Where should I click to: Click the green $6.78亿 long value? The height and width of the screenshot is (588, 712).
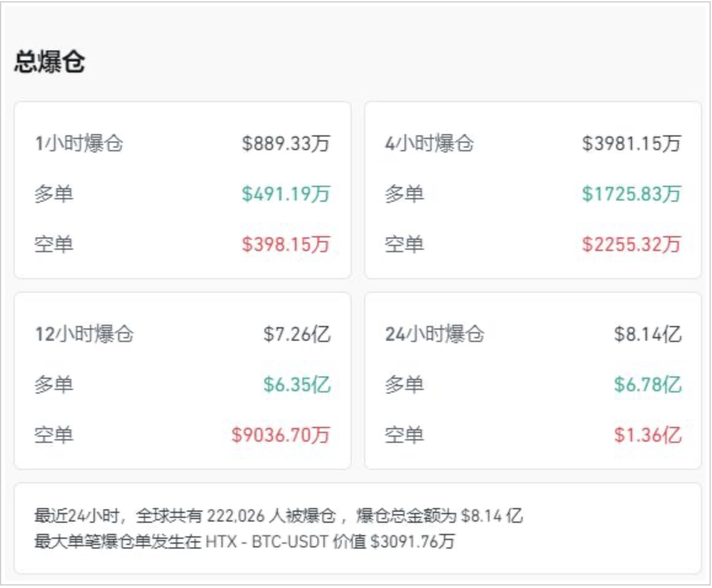647,385
